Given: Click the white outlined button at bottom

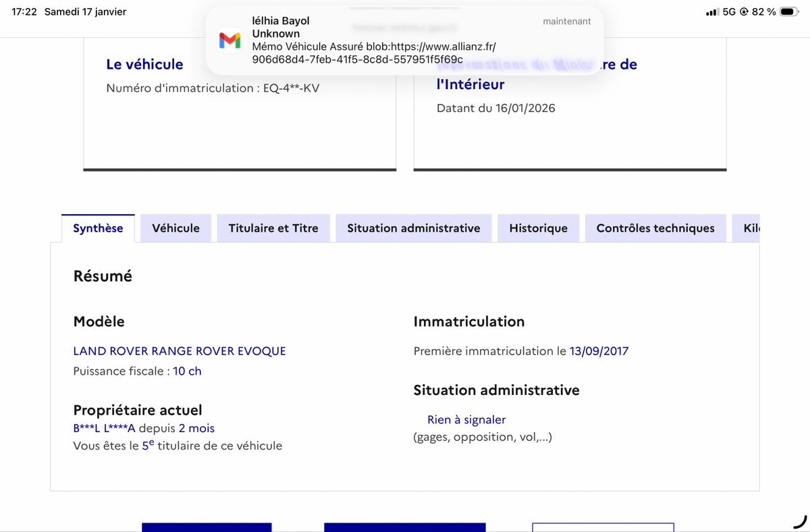Looking at the screenshot, I should click(603, 527).
